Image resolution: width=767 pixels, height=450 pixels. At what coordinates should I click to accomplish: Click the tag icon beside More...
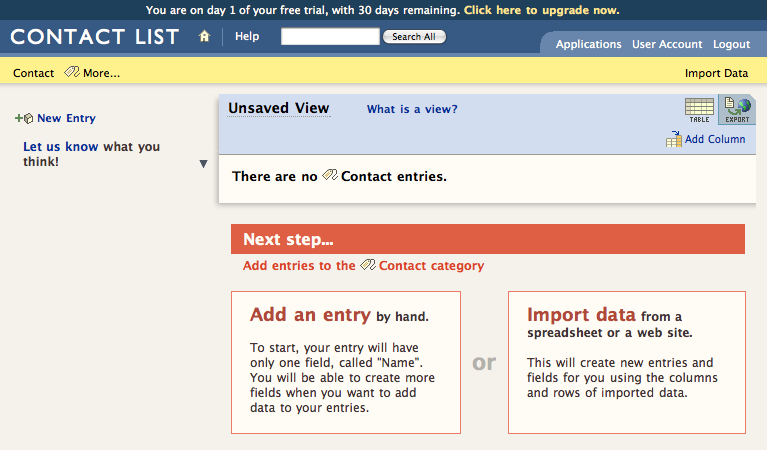(x=72, y=72)
